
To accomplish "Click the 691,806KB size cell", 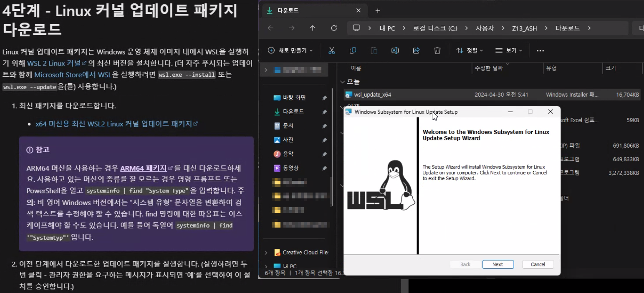I will 626,145.
